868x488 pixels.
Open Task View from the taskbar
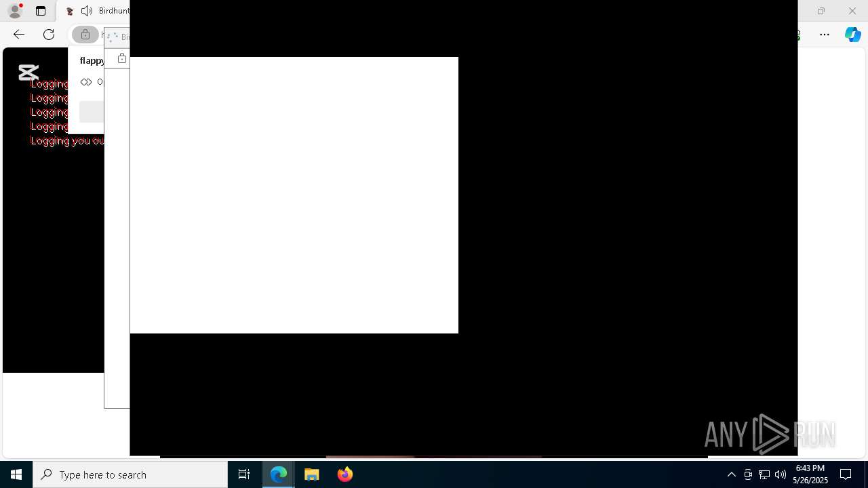pyautogui.click(x=244, y=474)
